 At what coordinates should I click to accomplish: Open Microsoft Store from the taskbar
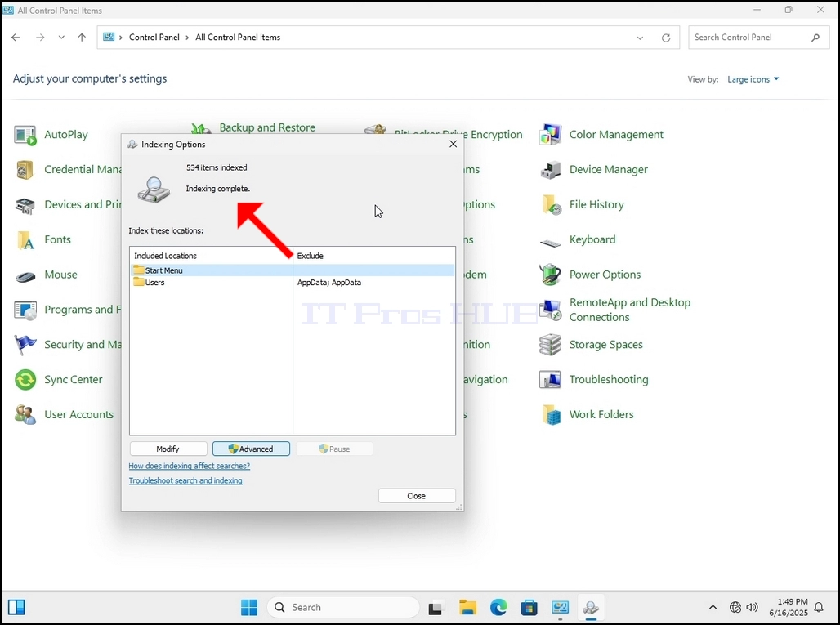(x=529, y=607)
